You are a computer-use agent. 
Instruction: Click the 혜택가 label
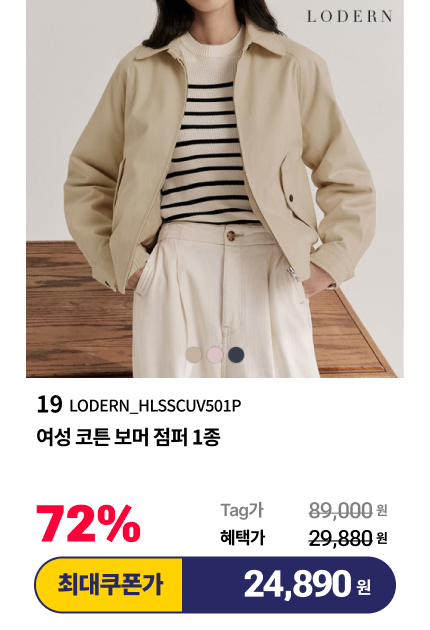tap(242, 538)
